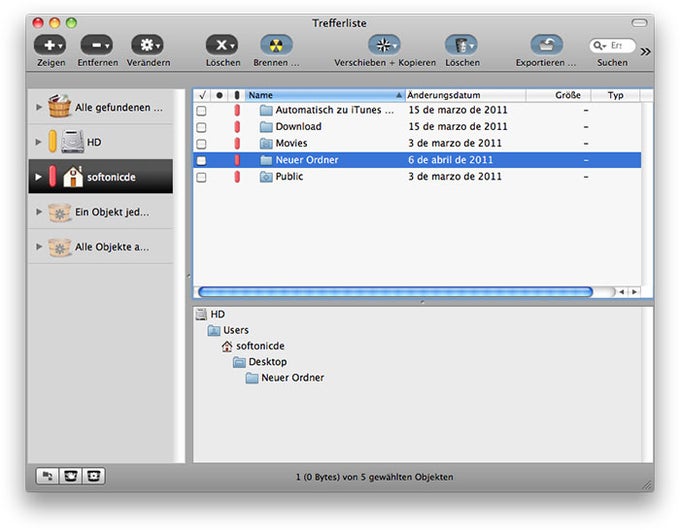
Task: Click Desktop folder in the path pane
Action: (x=260, y=362)
